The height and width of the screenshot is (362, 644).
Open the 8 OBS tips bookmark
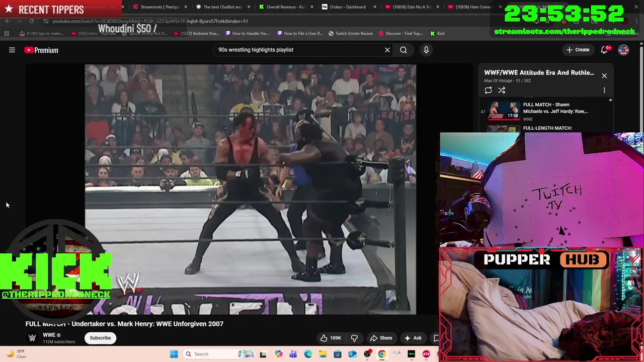42,33
